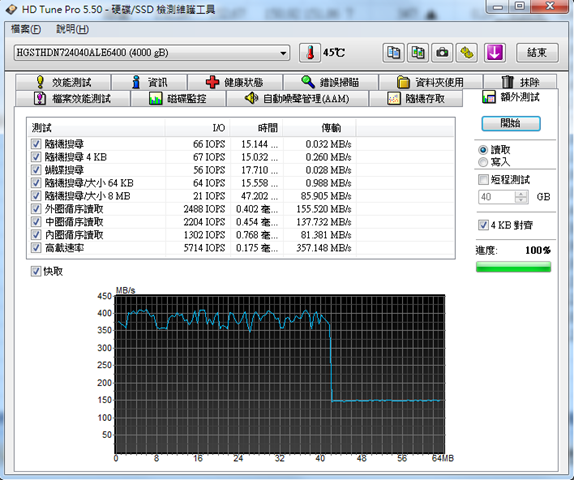574x480 pixels.
Task: Click the copy text to clipboard icon
Action: coord(394,53)
